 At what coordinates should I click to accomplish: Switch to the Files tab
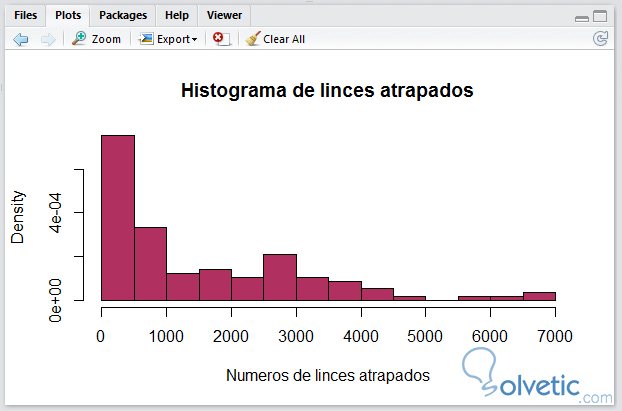25,15
